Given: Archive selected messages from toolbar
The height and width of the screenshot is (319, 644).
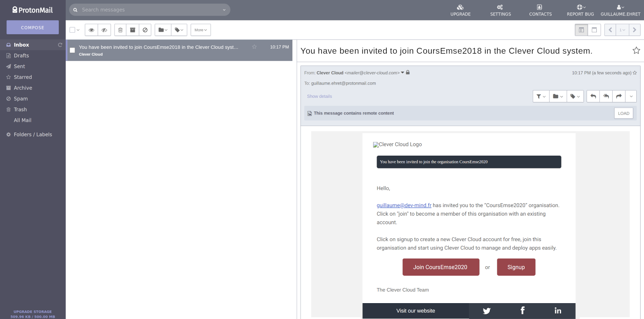Looking at the screenshot, I should (x=133, y=30).
